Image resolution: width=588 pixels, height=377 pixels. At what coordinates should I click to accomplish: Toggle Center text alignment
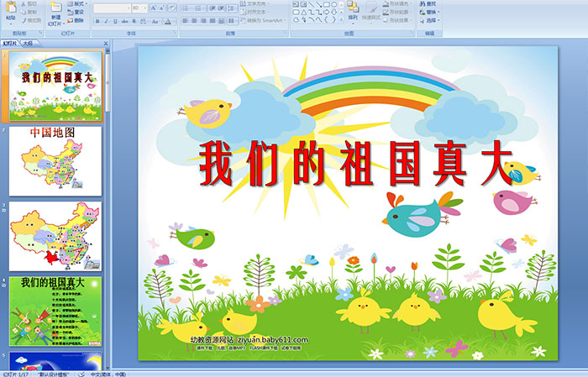[194, 21]
